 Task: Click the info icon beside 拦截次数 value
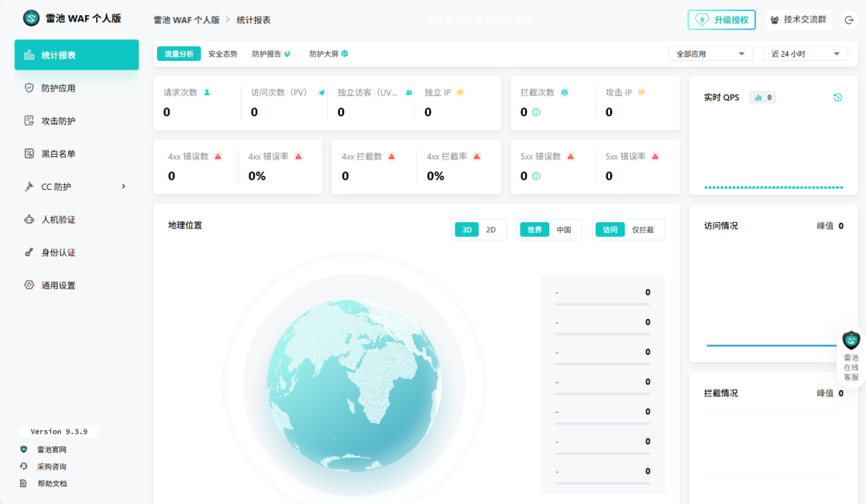pyautogui.click(x=536, y=112)
